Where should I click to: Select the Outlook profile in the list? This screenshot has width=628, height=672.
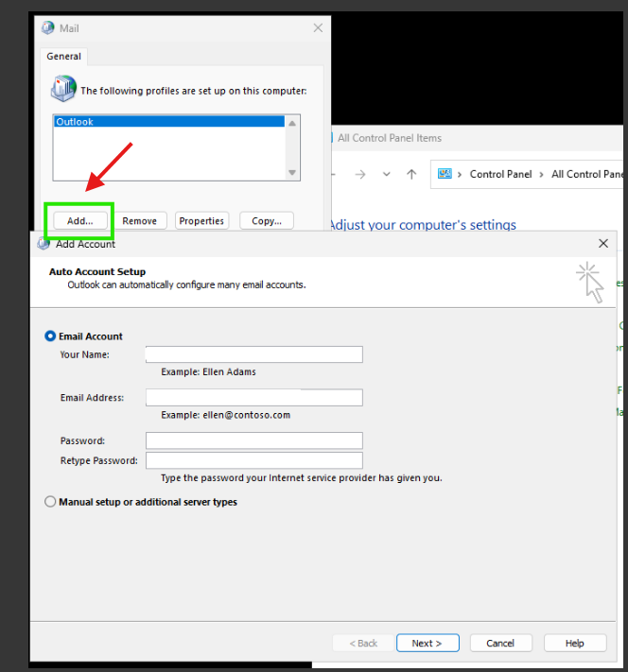169,122
